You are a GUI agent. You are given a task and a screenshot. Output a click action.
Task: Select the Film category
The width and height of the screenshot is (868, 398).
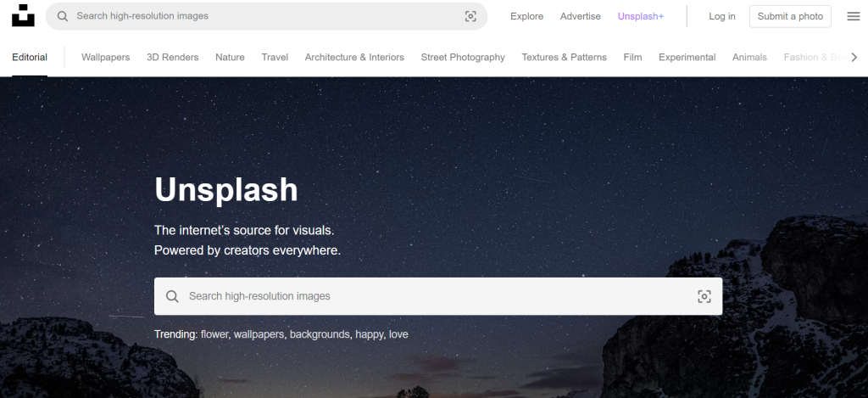coord(632,57)
